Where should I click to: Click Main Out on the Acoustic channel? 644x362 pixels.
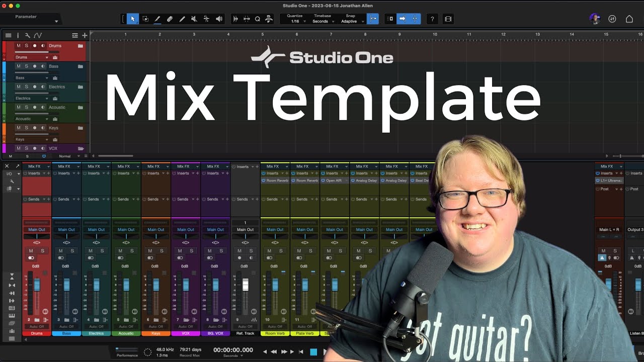coord(126,230)
